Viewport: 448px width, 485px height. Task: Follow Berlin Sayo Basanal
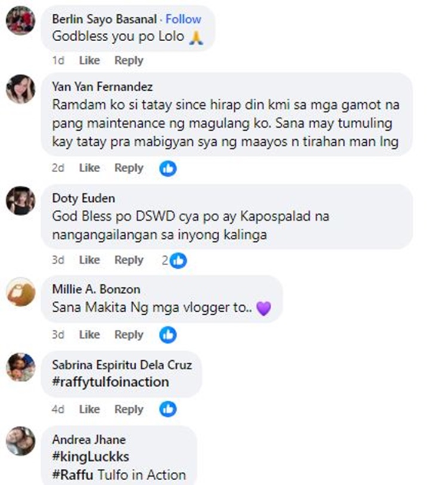pos(183,19)
